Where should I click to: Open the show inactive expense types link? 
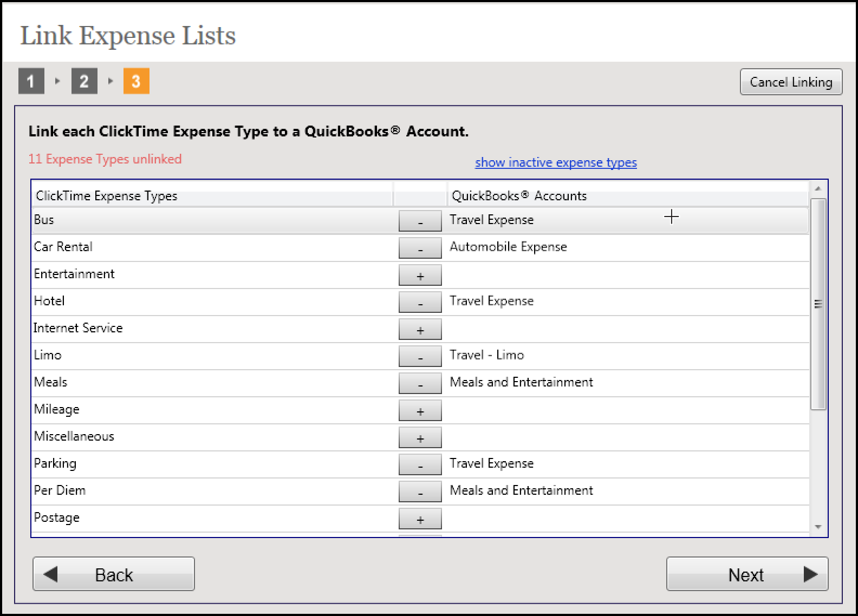tap(556, 162)
